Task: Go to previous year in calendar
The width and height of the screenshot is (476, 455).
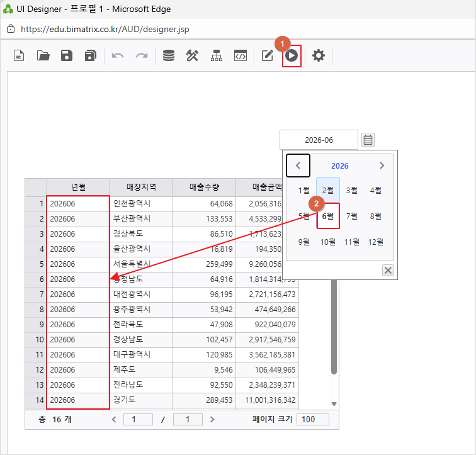Action: pos(298,166)
